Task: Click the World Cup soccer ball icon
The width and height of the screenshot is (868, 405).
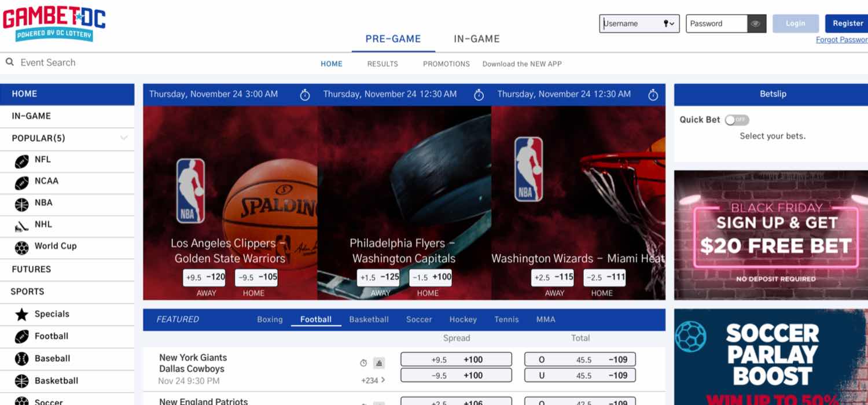Action: pos(21,248)
